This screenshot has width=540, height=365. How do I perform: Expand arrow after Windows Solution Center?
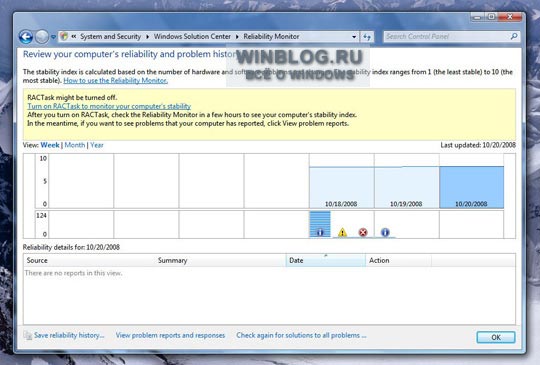[x=237, y=36]
